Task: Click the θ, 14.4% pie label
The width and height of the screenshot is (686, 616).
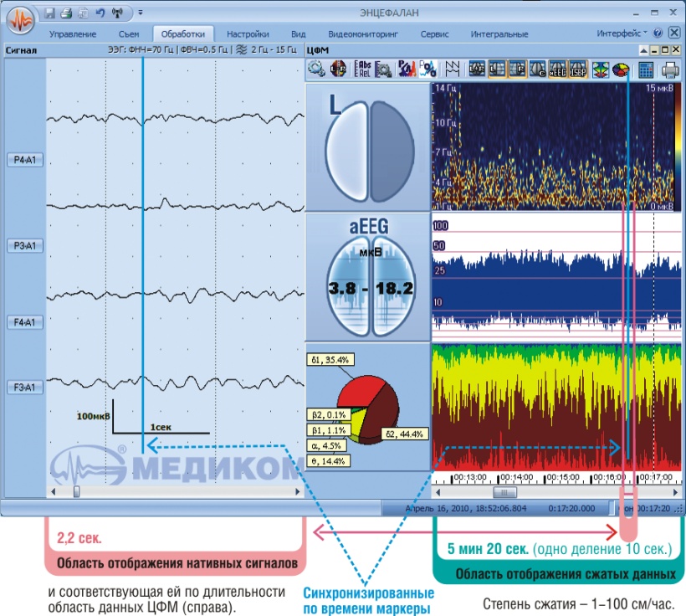Action: pos(328,460)
